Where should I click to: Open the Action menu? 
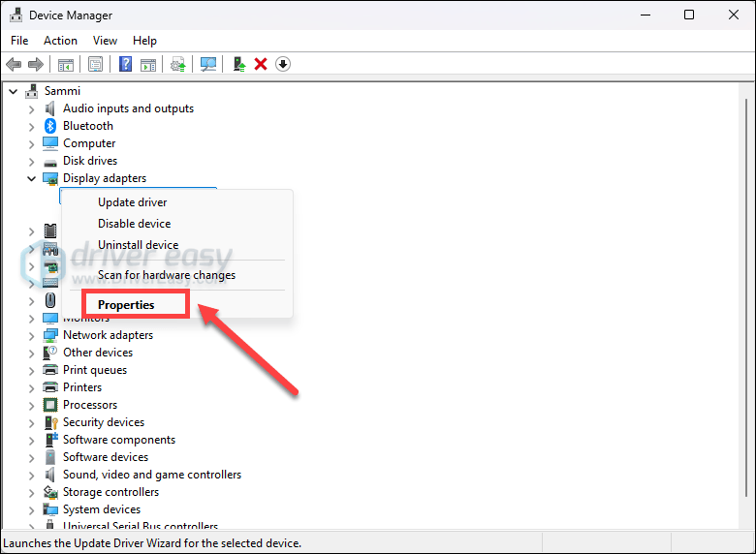[60, 41]
